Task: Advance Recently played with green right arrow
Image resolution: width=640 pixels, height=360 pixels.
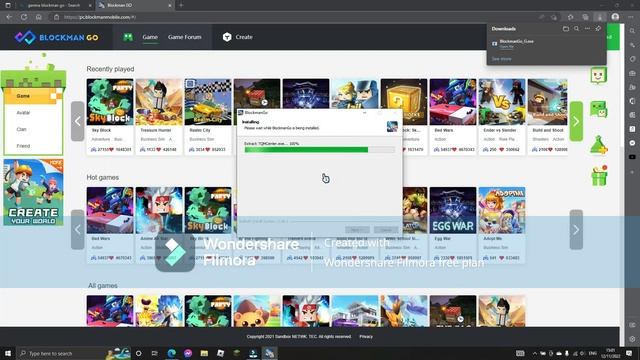Action: [x=576, y=121]
